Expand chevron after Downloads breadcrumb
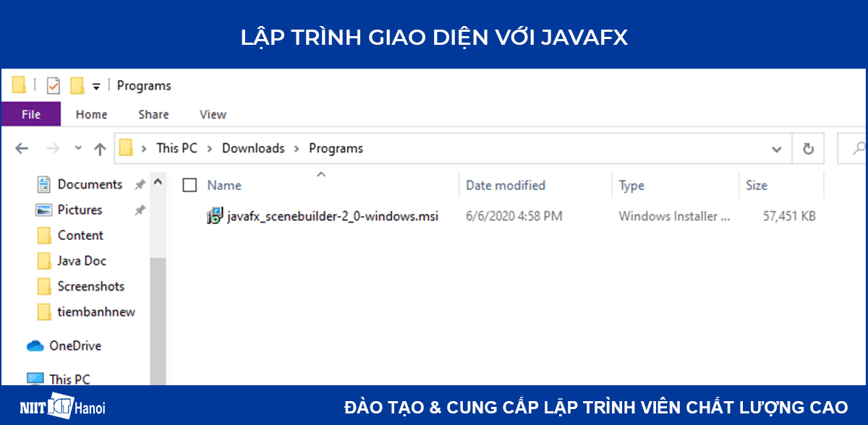This screenshot has width=868, height=425. pyautogui.click(x=297, y=148)
